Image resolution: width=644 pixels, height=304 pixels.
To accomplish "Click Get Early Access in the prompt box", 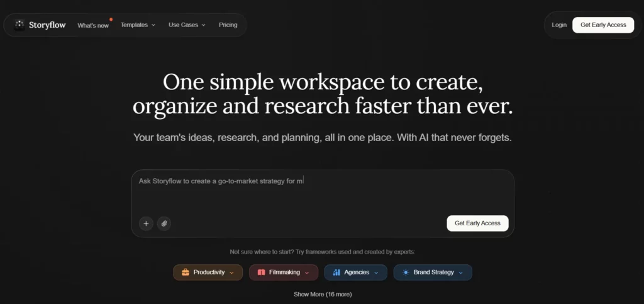I will tap(478, 223).
